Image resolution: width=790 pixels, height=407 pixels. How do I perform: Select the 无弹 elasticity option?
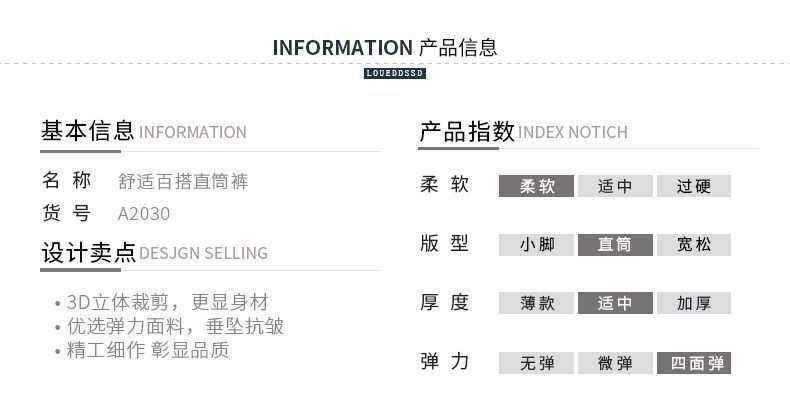[x=536, y=363]
